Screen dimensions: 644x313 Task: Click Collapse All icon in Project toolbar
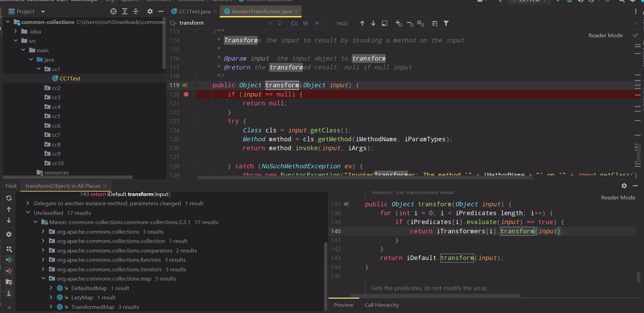(136, 12)
